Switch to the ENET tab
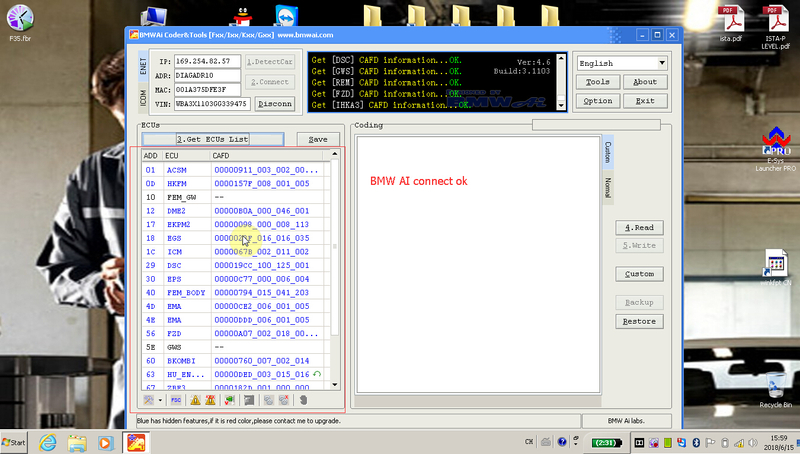Screen dimensions: 800x454 (143, 66)
